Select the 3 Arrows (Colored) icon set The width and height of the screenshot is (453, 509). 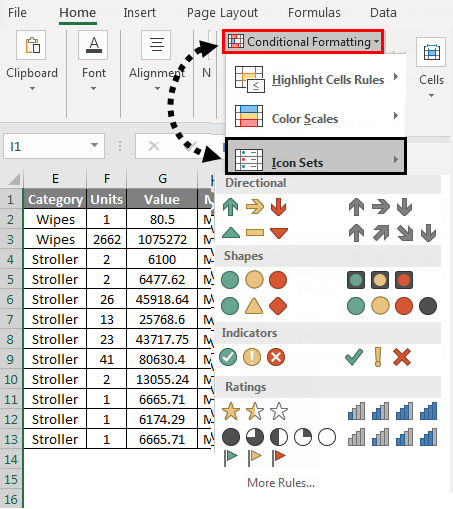click(x=255, y=207)
